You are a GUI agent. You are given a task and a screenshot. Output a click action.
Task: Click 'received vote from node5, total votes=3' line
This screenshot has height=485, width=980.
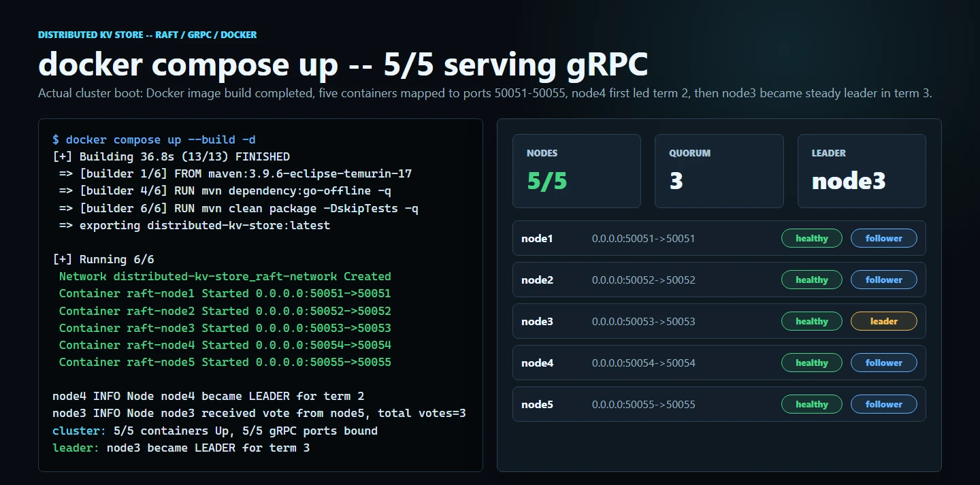point(259,413)
